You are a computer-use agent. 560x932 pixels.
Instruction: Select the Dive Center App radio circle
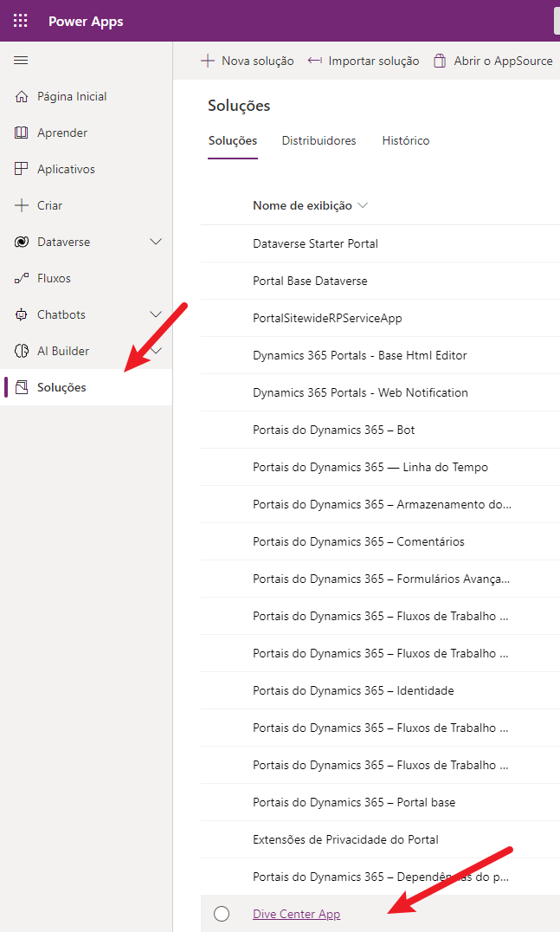(x=222, y=914)
